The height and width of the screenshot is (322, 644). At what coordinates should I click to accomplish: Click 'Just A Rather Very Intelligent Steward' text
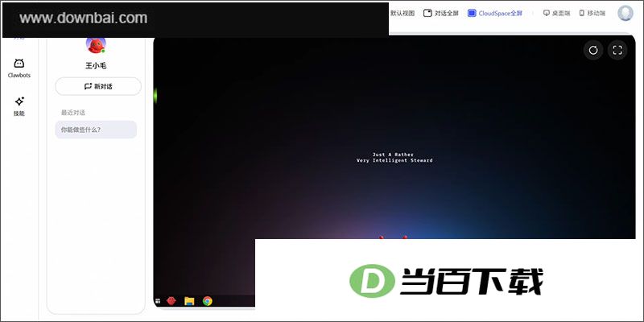394,157
